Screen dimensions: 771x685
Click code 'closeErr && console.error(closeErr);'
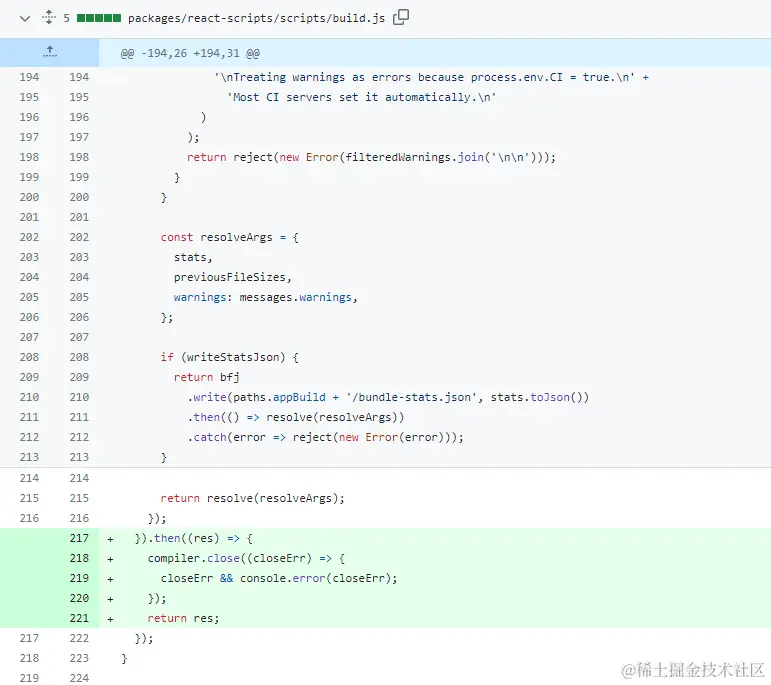(x=279, y=578)
